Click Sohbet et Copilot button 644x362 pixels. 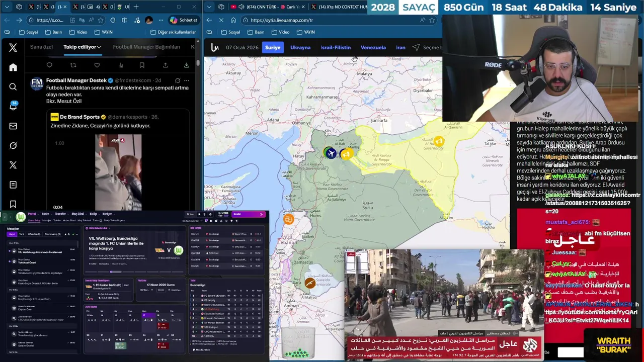pyautogui.click(x=184, y=20)
